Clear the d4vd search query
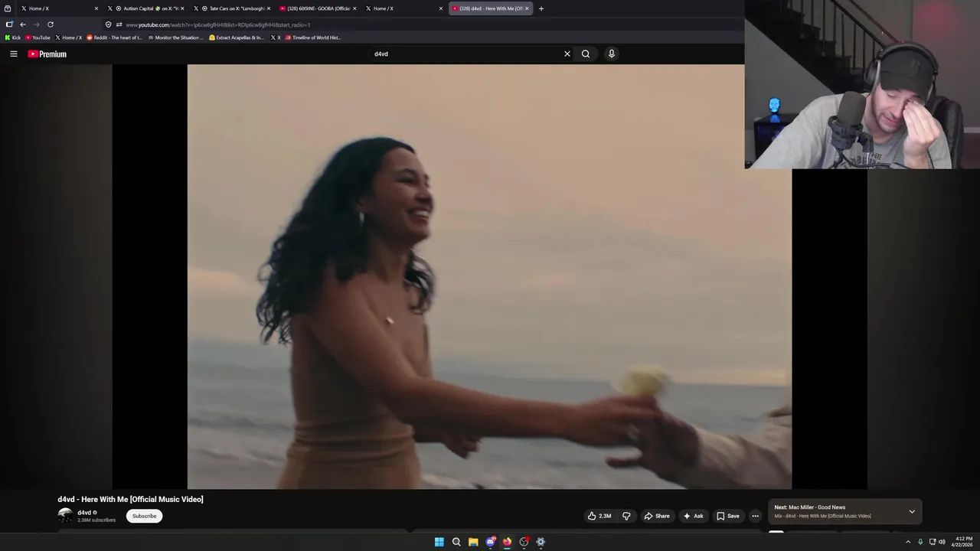 567,54
